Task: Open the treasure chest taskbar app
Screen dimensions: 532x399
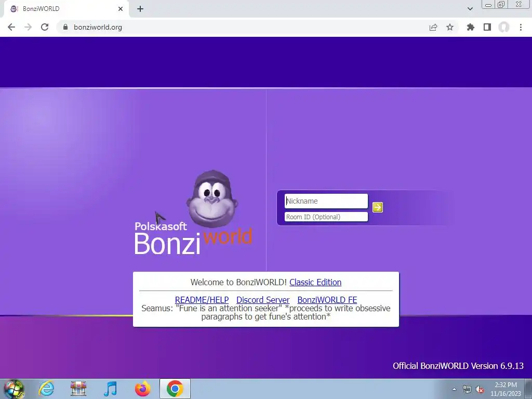Action: click(x=78, y=389)
